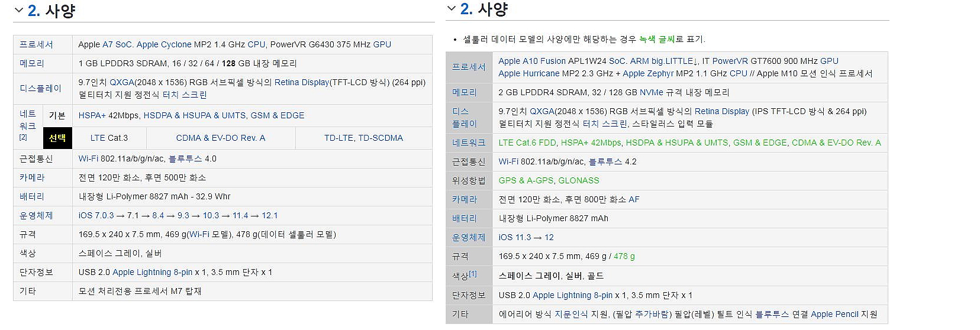Viewport: 980px width, 330px height.
Task: Open the Apple A7 SoC link
Action: click(x=117, y=44)
